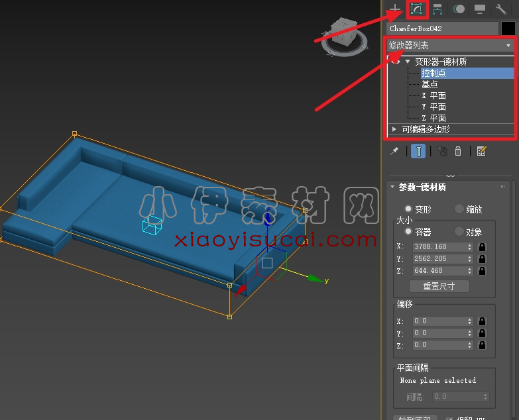Select the 对象 size radio button
This screenshot has width=519, height=420.
[459, 232]
